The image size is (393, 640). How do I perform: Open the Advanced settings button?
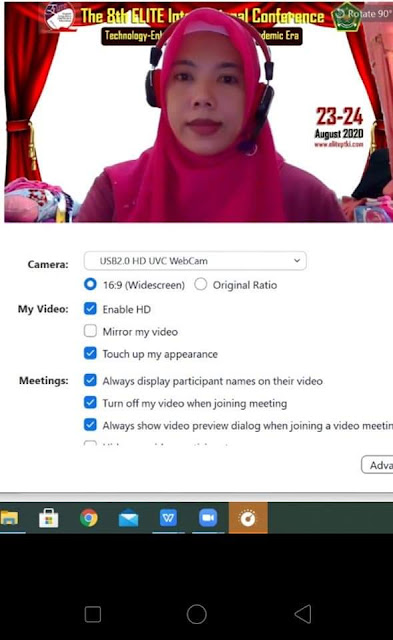click(377, 465)
